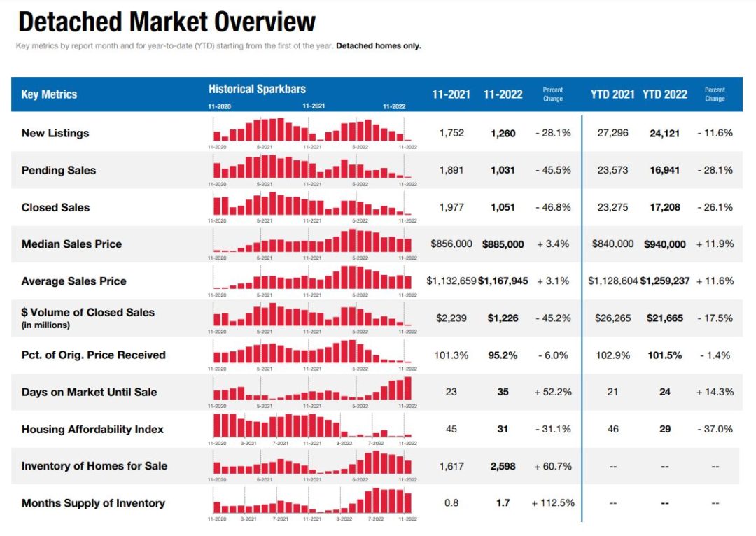Image resolution: width=756 pixels, height=536 pixels.
Task: Select the Key Metrics column header
Action: tap(49, 94)
